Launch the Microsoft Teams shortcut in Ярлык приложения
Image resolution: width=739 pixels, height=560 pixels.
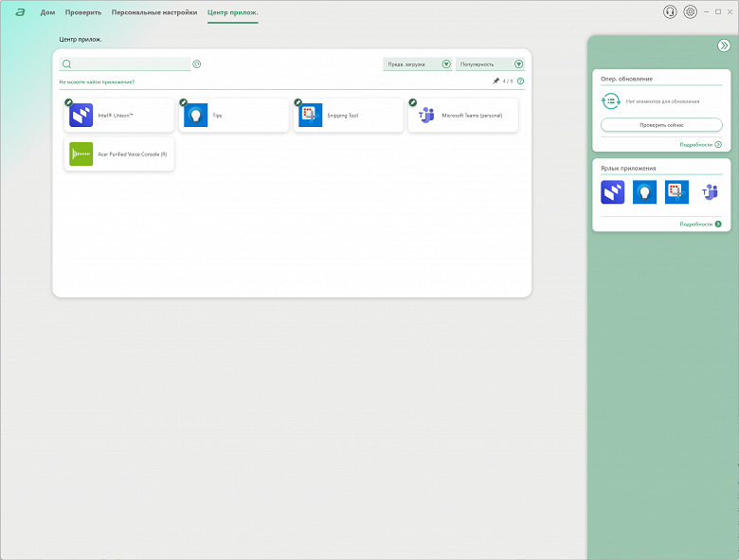coord(710,191)
